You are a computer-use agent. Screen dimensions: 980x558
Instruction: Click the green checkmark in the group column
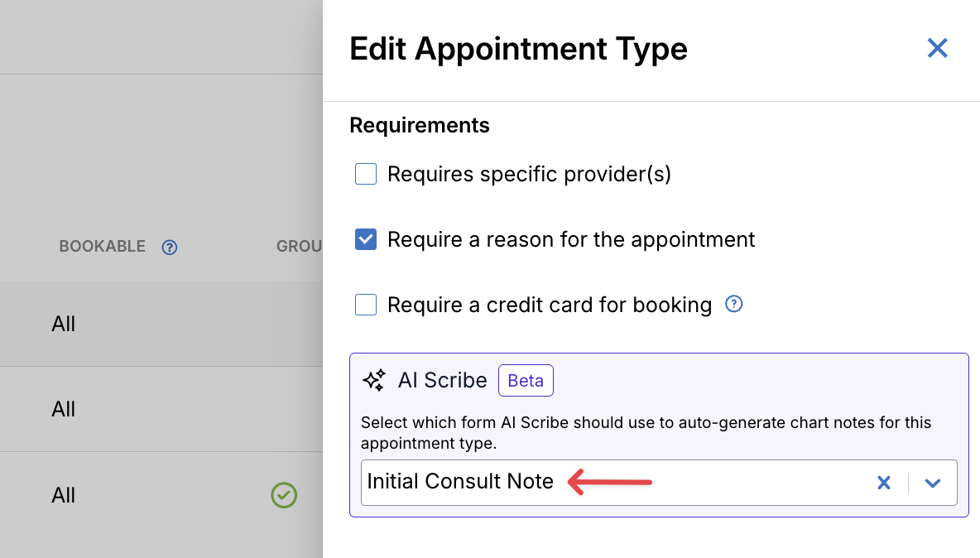point(284,495)
